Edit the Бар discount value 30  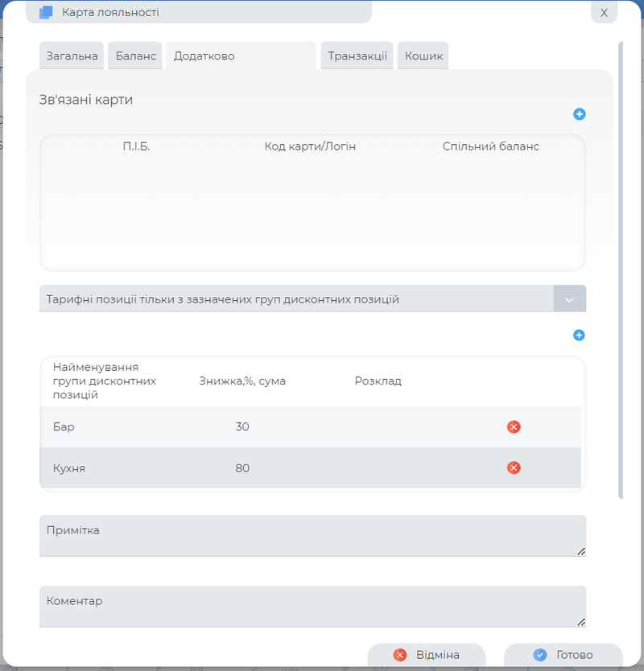click(x=242, y=426)
